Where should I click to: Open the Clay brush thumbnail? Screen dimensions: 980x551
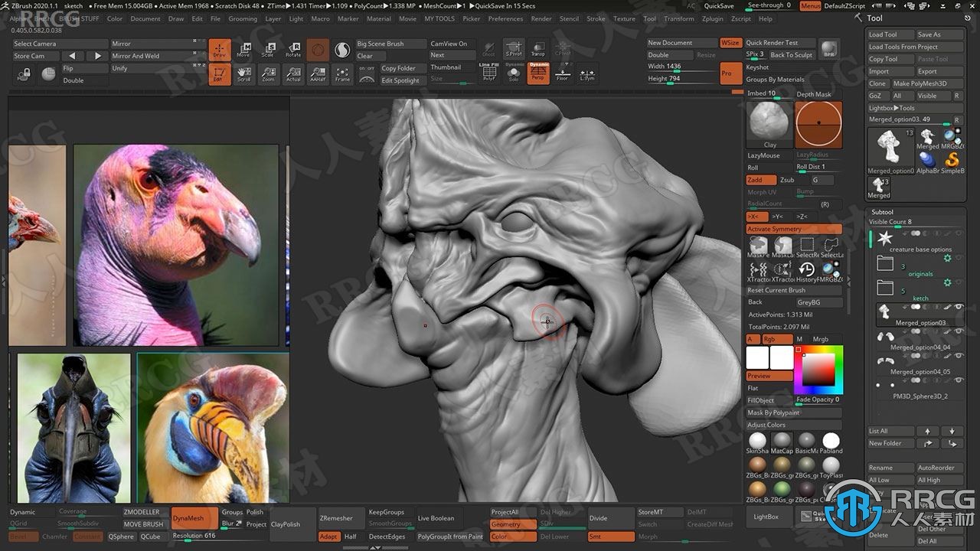pos(769,125)
